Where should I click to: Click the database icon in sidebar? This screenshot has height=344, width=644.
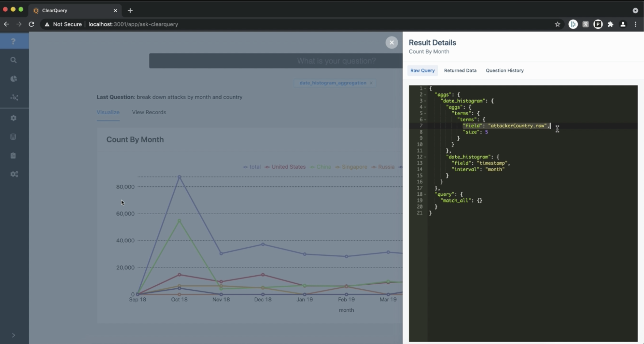tap(13, 137)
